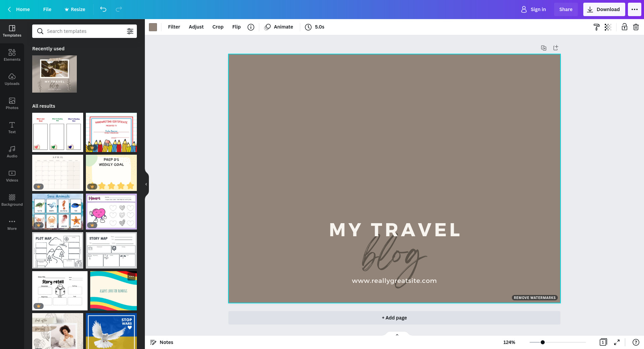Open the three-dot more options menu
The image size is (644, 349).
pos(634,9)
